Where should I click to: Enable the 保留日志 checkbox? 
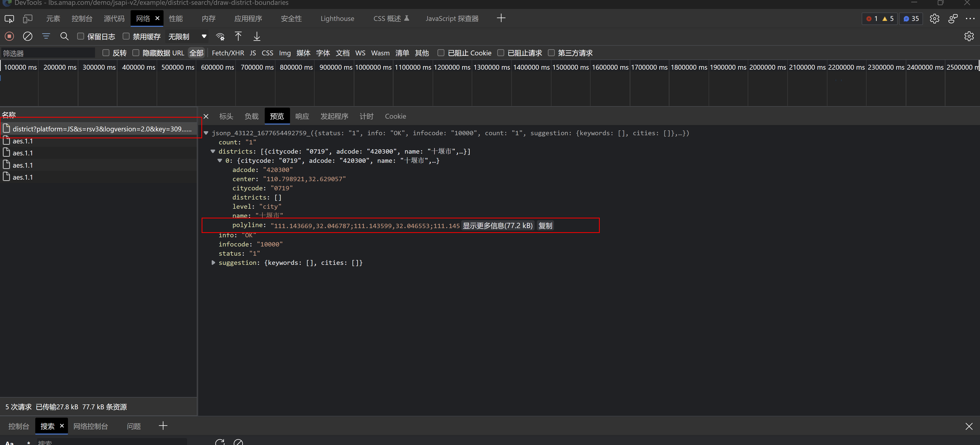coord(81,36)
